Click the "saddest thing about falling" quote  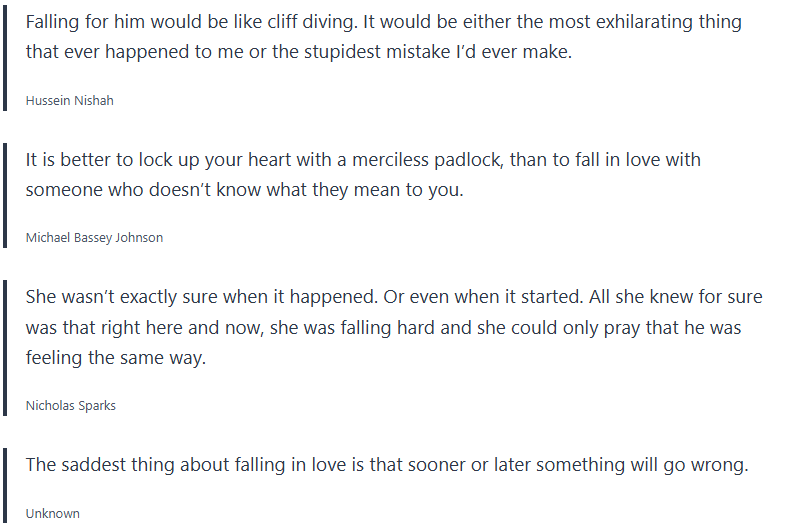[386, 465]
